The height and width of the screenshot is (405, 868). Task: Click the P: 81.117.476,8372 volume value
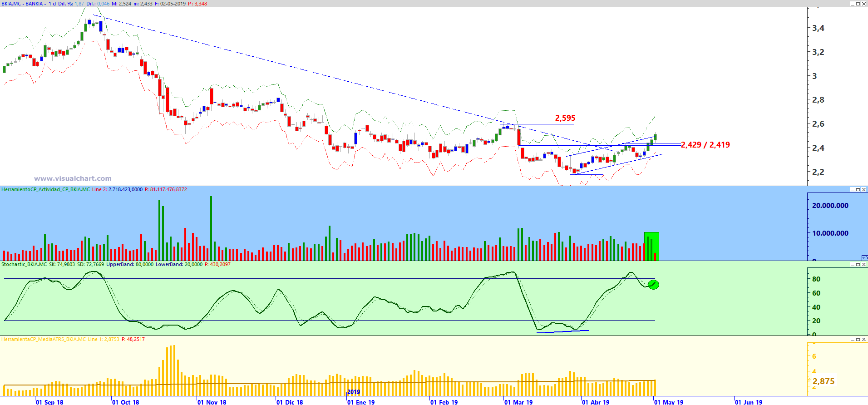click(x=166, y=189)
